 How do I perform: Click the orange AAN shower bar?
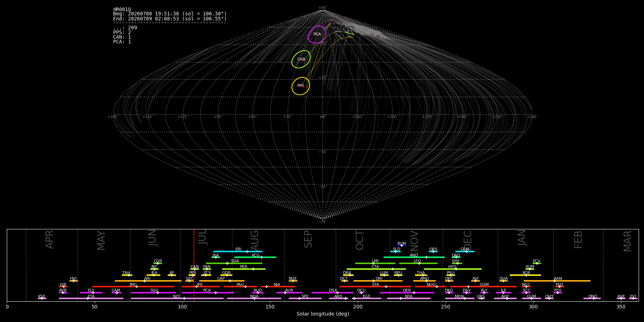(557, 281)
